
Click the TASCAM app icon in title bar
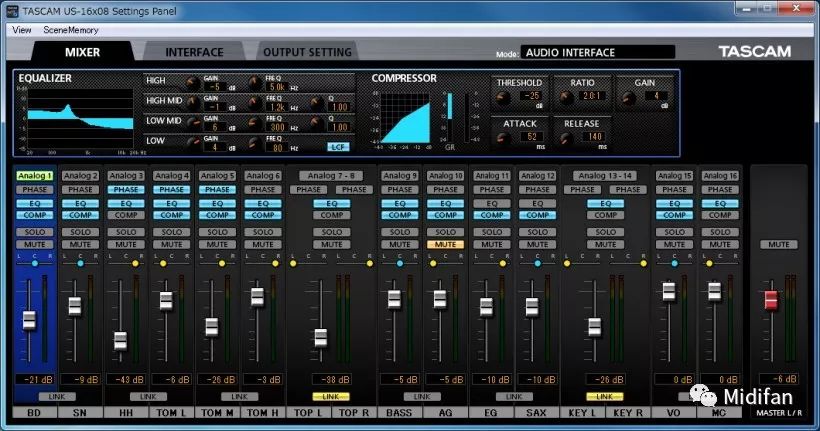[12, 10]
